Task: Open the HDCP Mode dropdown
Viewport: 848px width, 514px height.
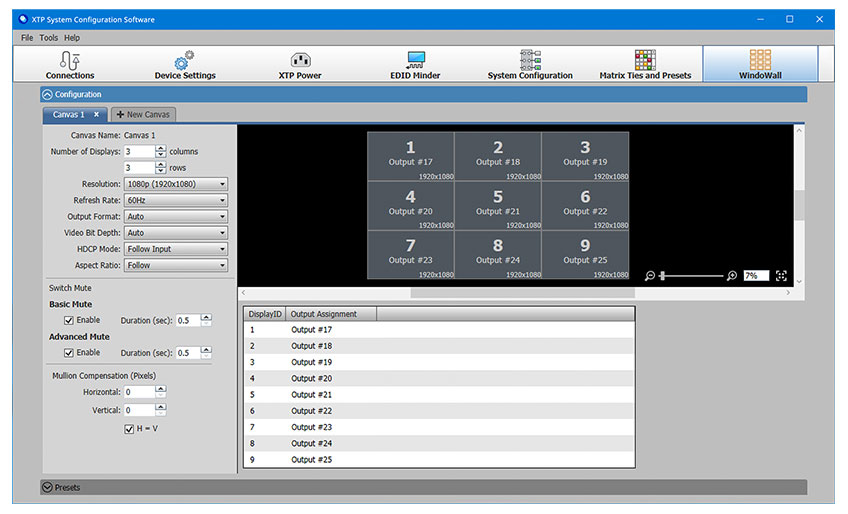Action: (176, 249)
